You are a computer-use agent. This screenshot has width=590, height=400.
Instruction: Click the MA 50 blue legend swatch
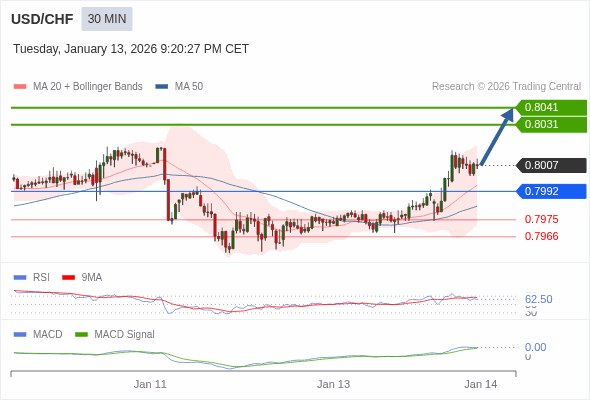click(162, 87)
